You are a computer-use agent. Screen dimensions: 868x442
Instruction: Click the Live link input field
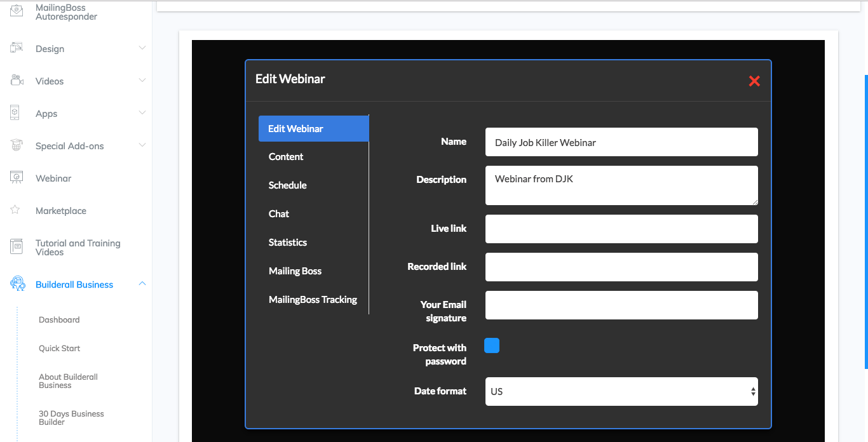(621, 229)
